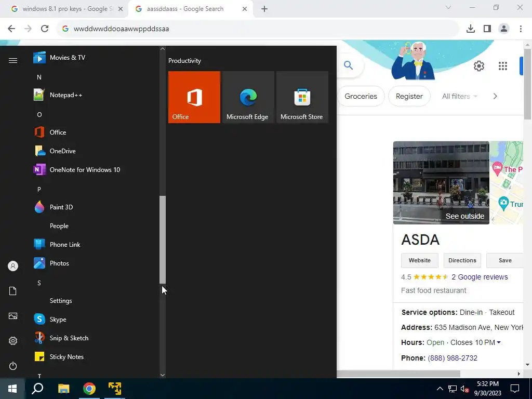The height and width of the screenshot is (399, 532).
Task: Open Pictures from Start sidebar
Action: point(13,316)
